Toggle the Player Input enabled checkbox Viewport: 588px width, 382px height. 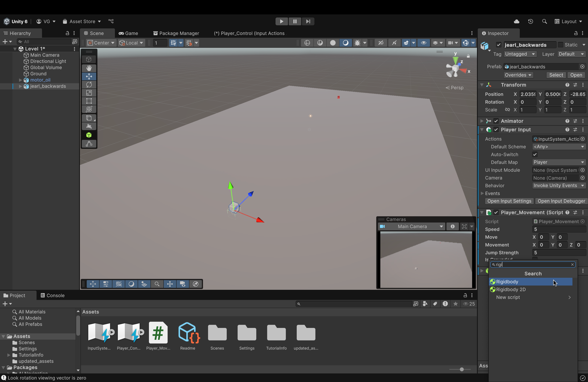[x=496, y=130]
